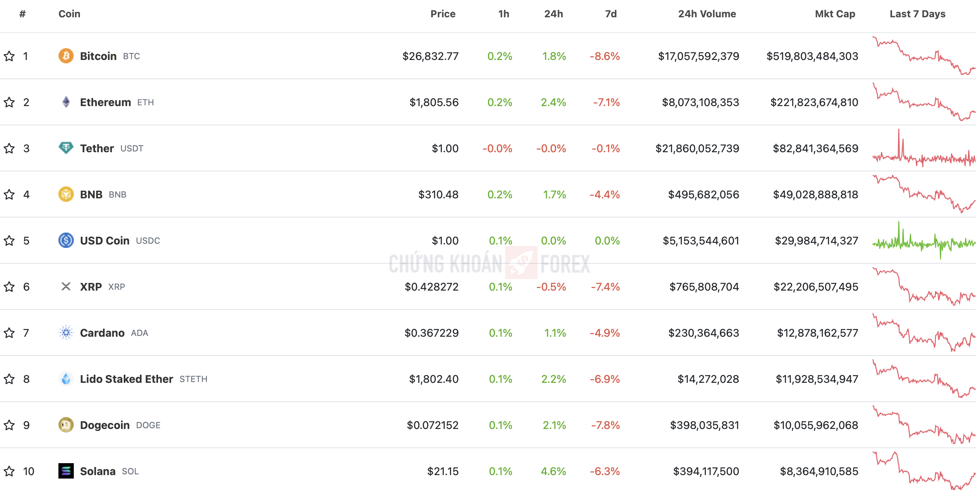980x492 pixels.
Task: Click the Last 7 Days header
Action: (917, 14)
